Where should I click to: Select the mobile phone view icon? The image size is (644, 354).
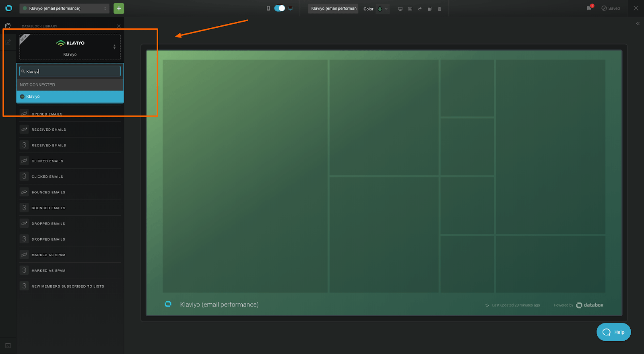[268, 8]
